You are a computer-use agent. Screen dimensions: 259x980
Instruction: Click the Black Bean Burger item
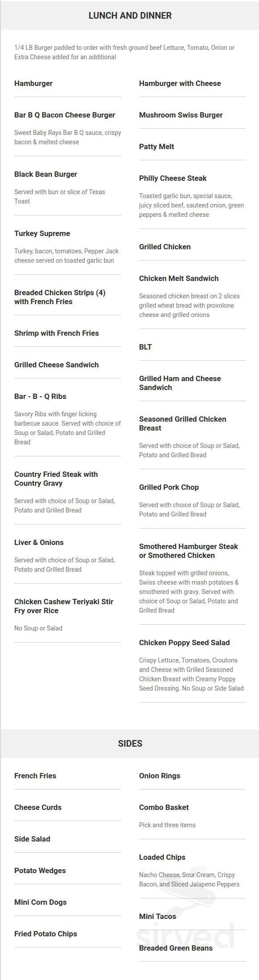45,174
